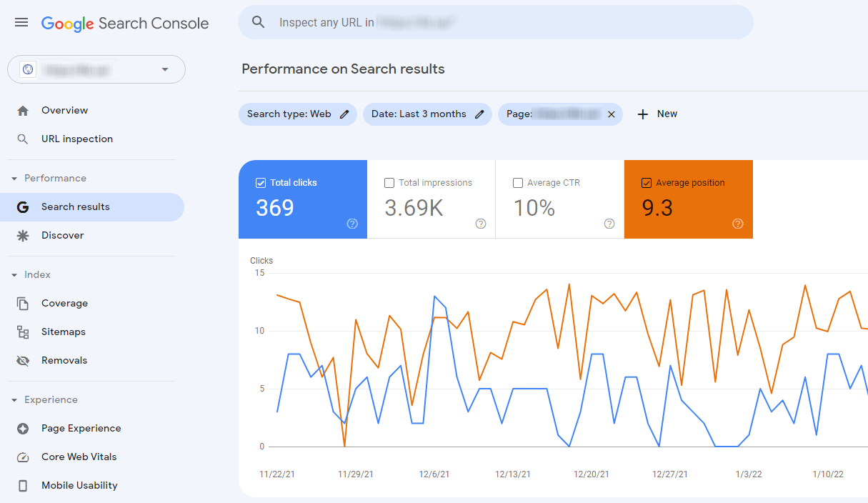
Task: Open the hamburger main menu
Action: pyautogui.click(x=21, y=23)
